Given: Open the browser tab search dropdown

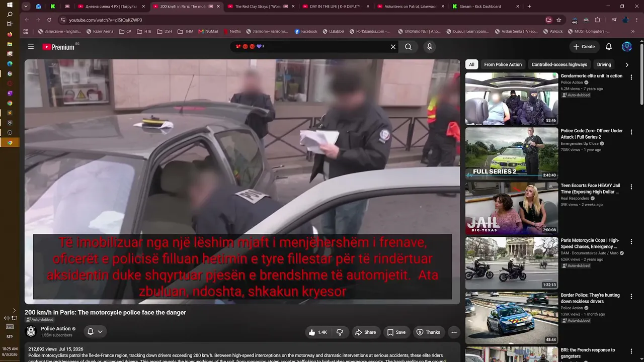Looking at the screenshot, I should pyautogui.click(x=26, y=7).
